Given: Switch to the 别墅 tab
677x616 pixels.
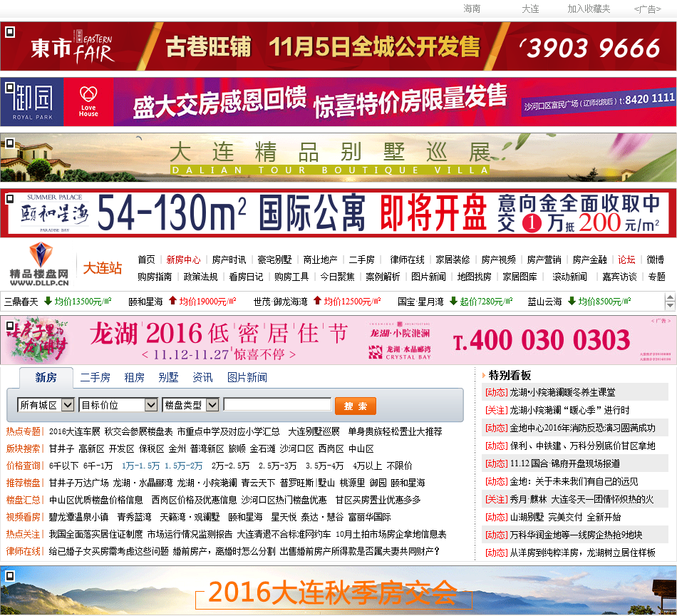Looking at the screenshot, I should 168,378.
